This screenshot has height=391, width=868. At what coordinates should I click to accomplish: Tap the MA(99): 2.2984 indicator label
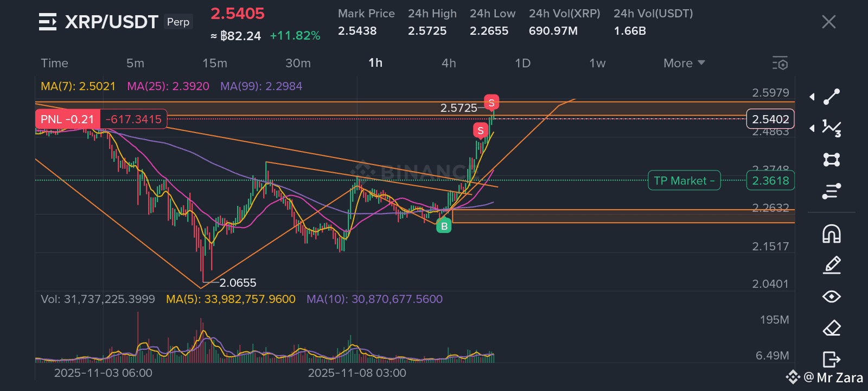[x=261, y=86]
